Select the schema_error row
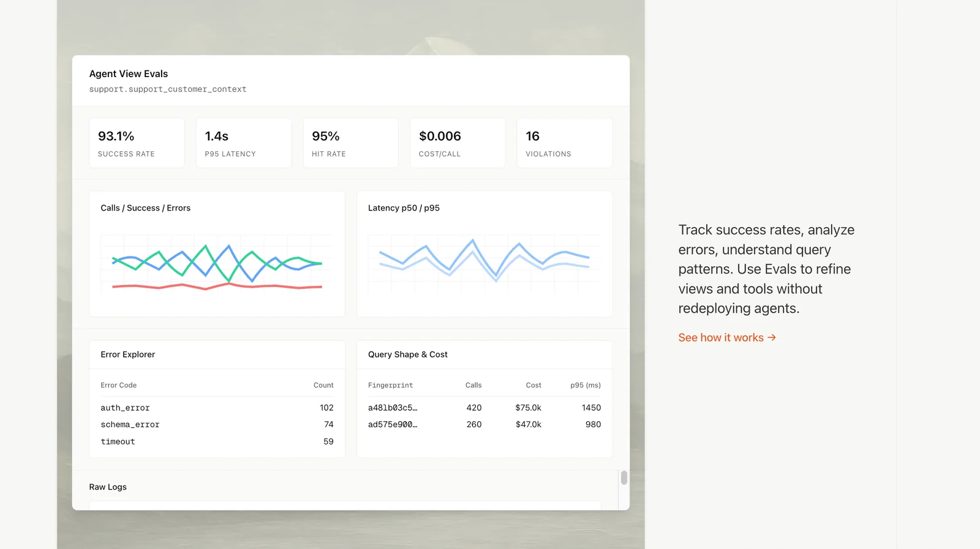980x549 pixels. coord(217,424)
